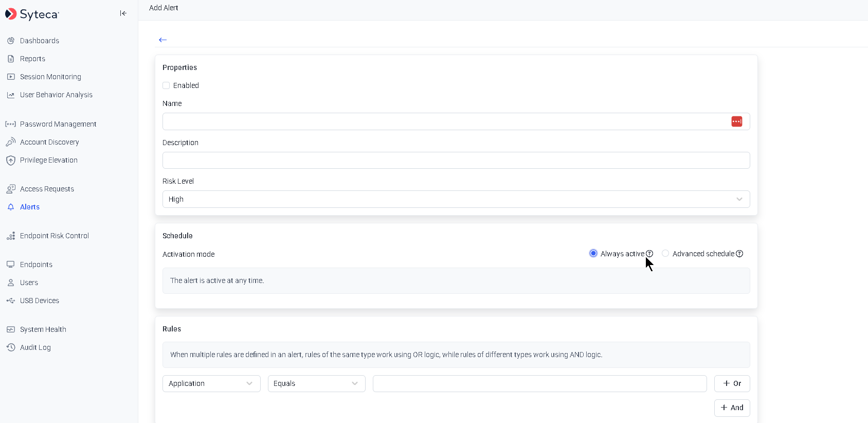This screenshot has width=868, height=423.
Task: Click the User Behavior Analysis chart icon
Action: pos(11,95)
